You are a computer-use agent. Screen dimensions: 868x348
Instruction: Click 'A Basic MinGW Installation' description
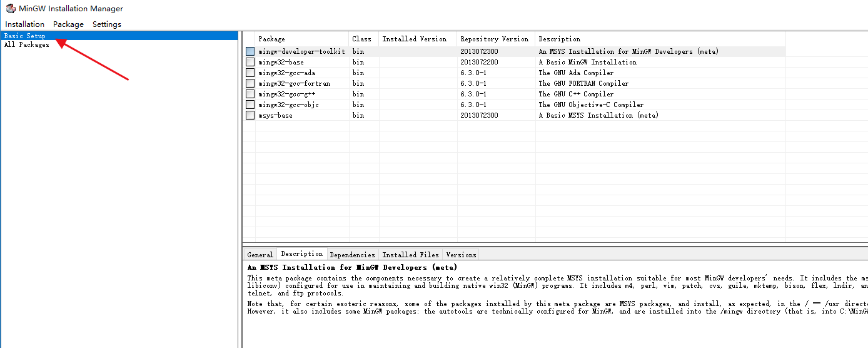588,62
